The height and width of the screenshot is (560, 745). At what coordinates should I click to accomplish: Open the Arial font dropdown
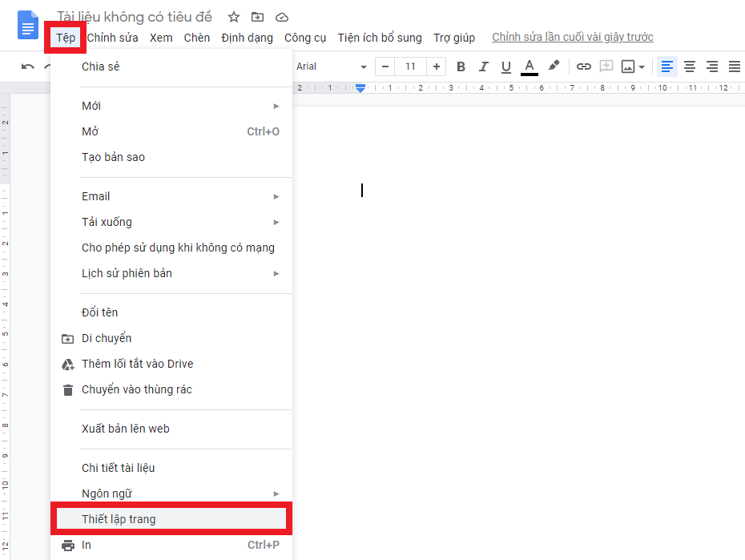pos(331,66)
